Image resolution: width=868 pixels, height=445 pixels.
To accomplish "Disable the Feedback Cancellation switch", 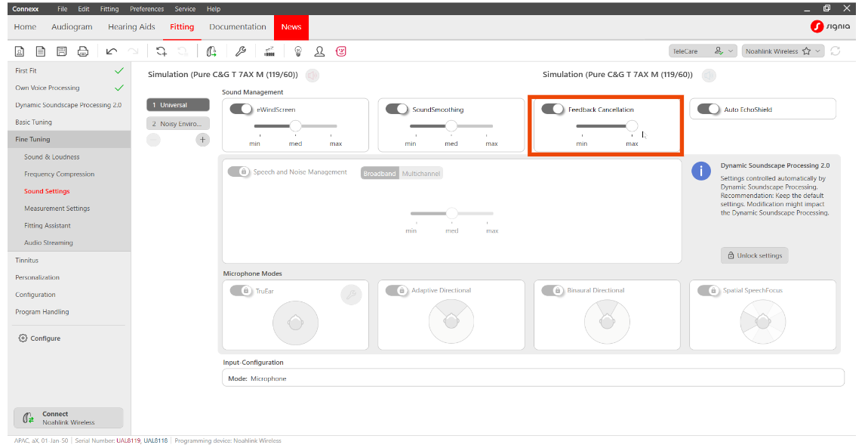I will tap(553, 109).
